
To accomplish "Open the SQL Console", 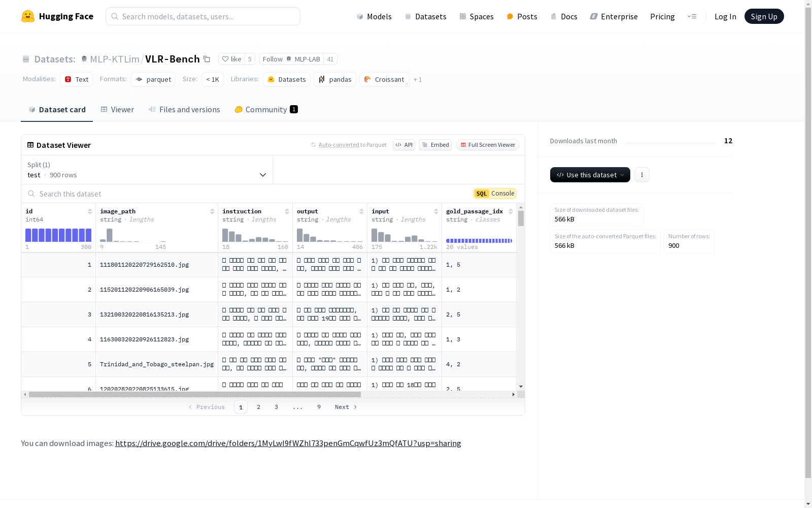I will 495,194.
